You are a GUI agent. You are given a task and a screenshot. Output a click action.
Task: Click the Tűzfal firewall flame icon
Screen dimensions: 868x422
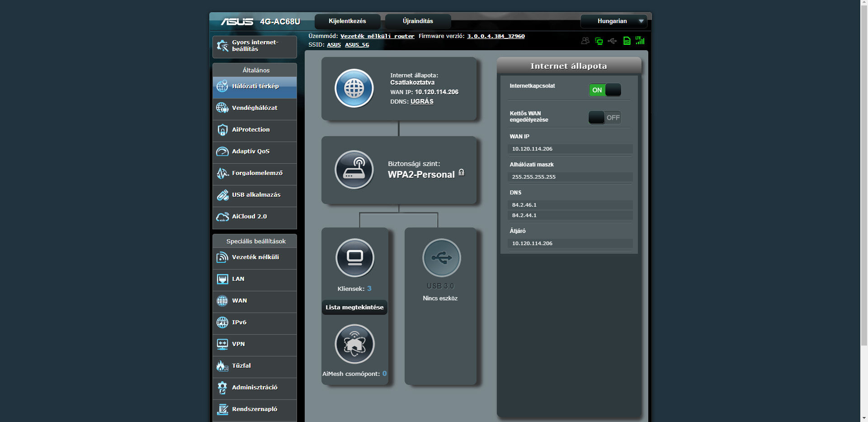click(x=222, y=366)
